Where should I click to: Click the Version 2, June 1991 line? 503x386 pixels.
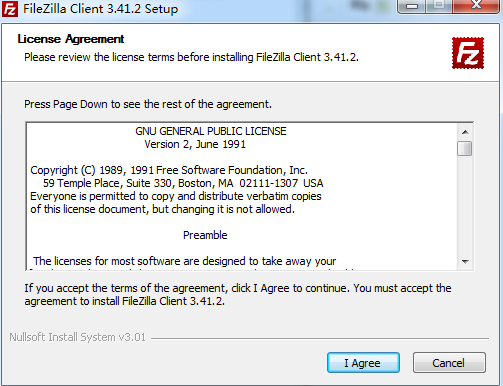tap(195, 144)
